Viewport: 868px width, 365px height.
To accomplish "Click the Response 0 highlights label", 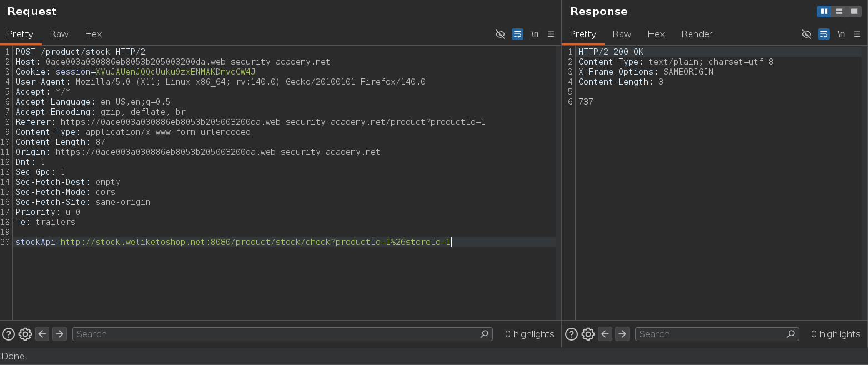I will pyautogui.click(x=836, y=334).
